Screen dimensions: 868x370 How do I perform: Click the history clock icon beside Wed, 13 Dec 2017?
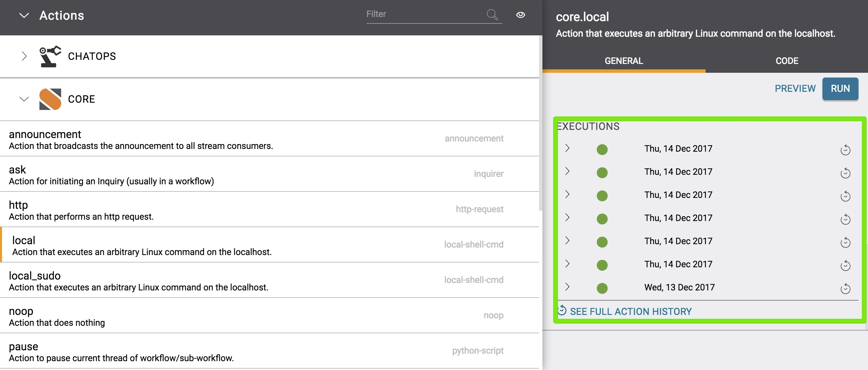point(846,288)
